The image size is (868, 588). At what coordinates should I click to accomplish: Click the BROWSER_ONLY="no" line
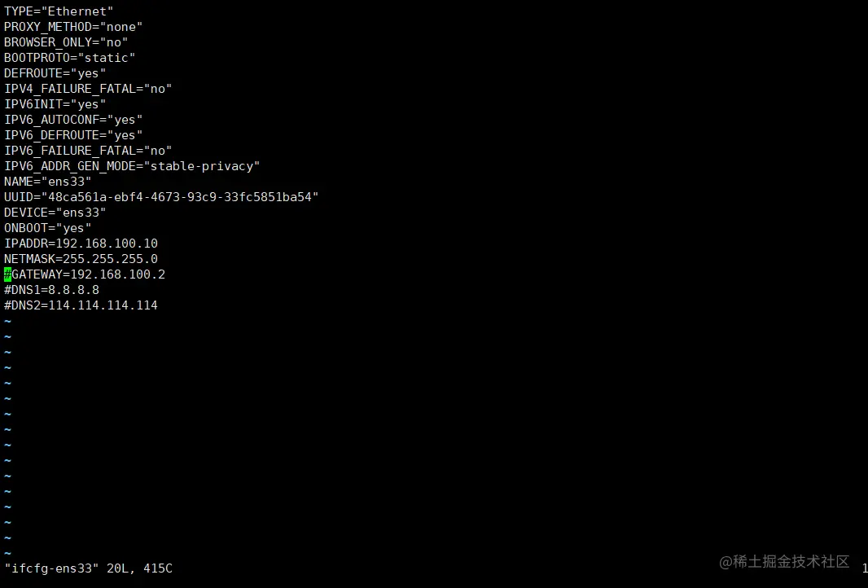pos(66,42)
